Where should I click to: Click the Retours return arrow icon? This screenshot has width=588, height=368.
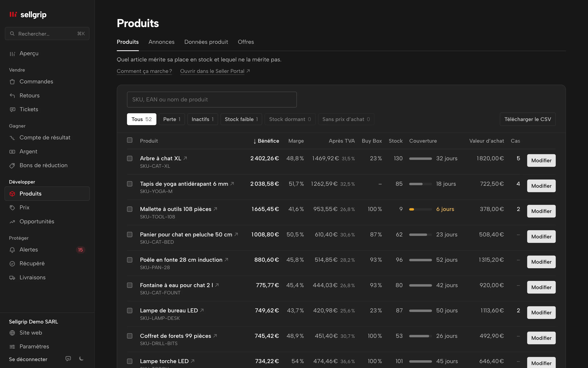coord(12,95)
